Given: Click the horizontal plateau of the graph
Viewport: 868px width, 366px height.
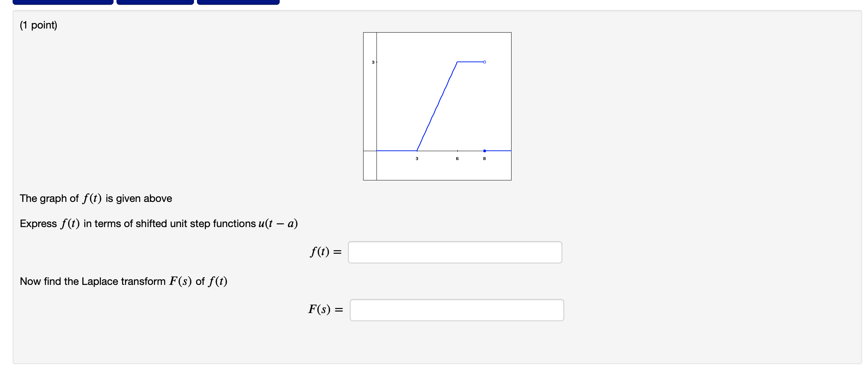Looking at the screenshot, I should pyautogui.click(x=469, y=62).
